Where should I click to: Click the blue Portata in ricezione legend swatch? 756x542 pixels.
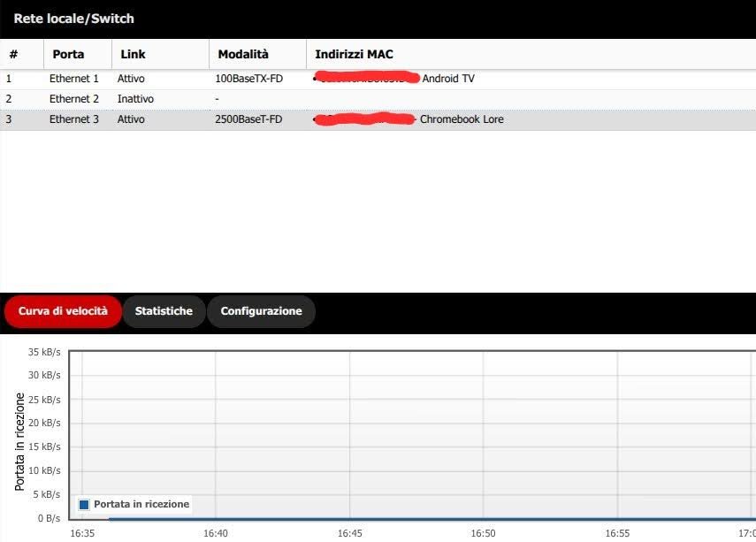[x=84, y=504]
